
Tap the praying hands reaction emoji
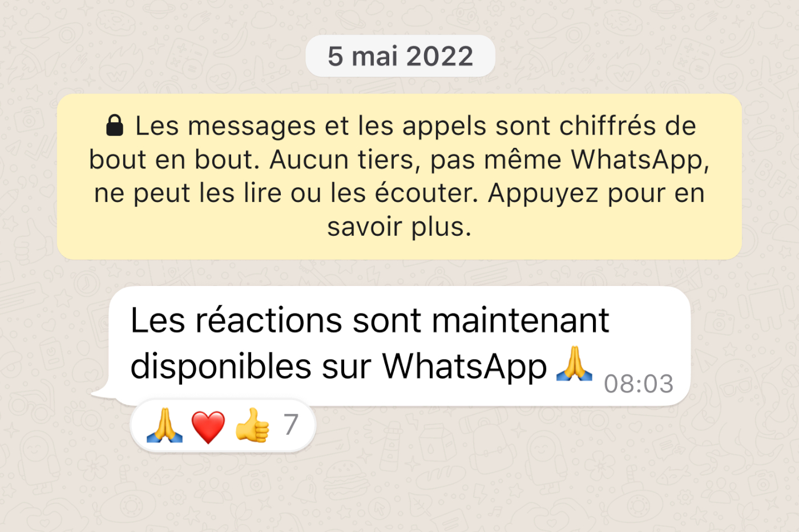(x=164, y=425)
